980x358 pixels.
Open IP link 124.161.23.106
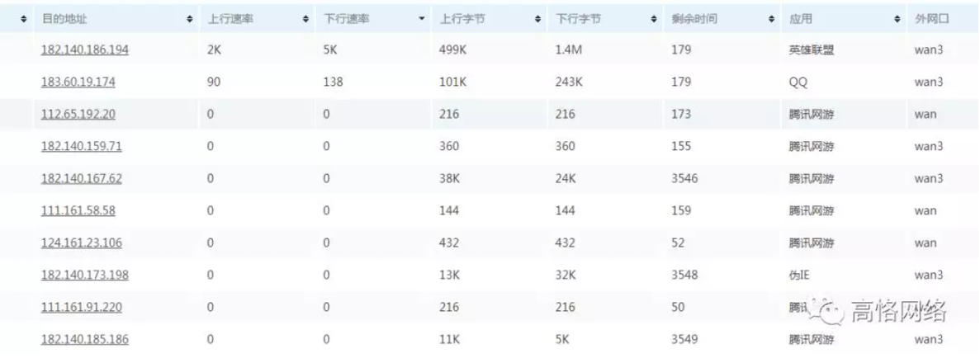pos(81,243)
